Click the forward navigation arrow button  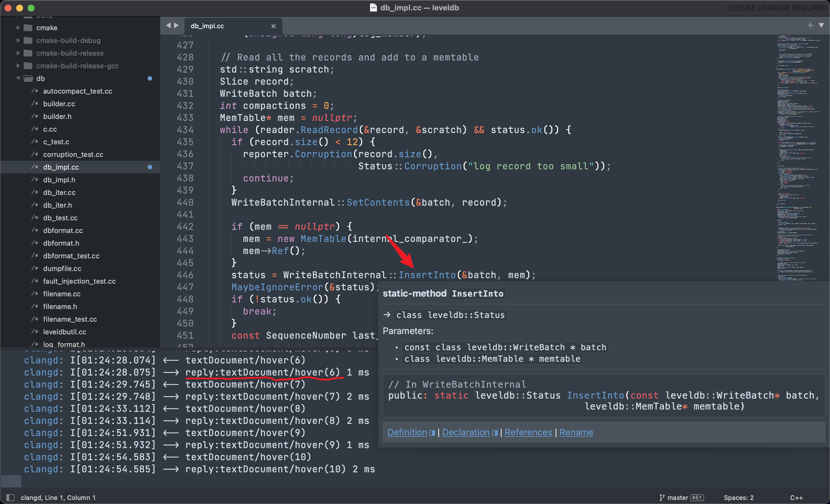point(177,25)
